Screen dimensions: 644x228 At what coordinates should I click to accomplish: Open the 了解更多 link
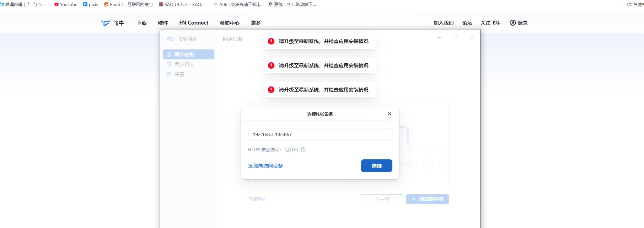(x=257, y=199)
